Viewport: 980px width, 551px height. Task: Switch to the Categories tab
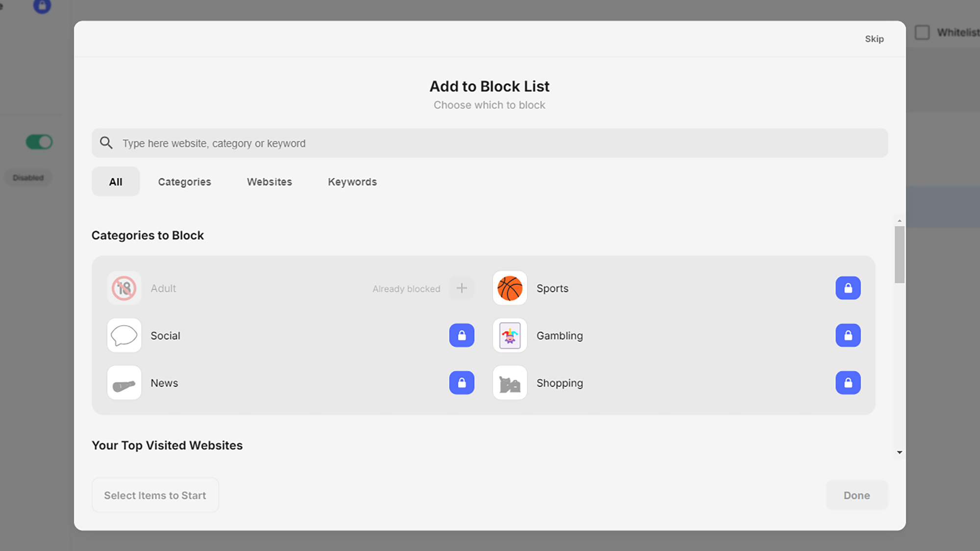coord(184,182)
